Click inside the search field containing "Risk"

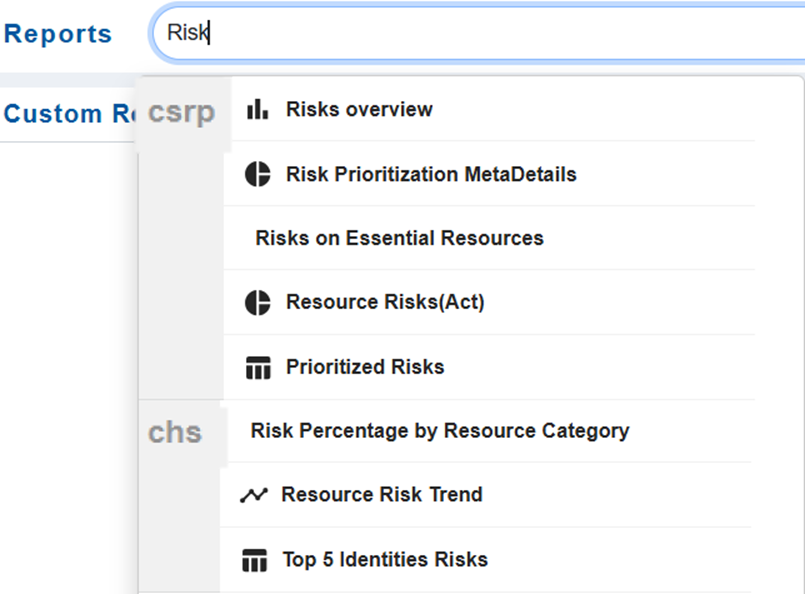480,33
